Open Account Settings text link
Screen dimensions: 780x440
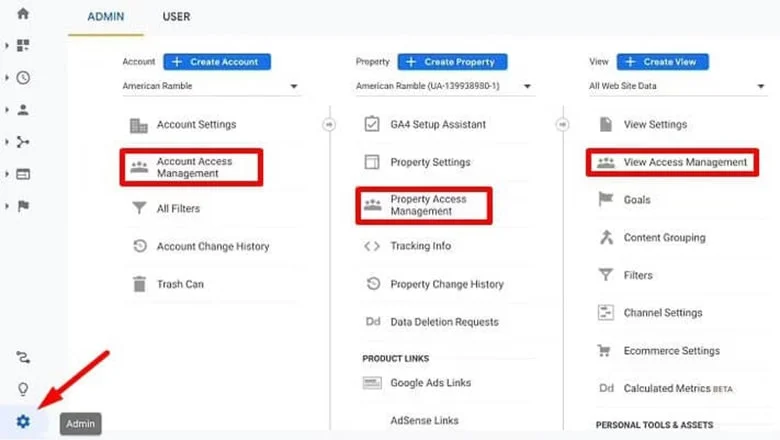pyautogui.click(x=196, y=124)
